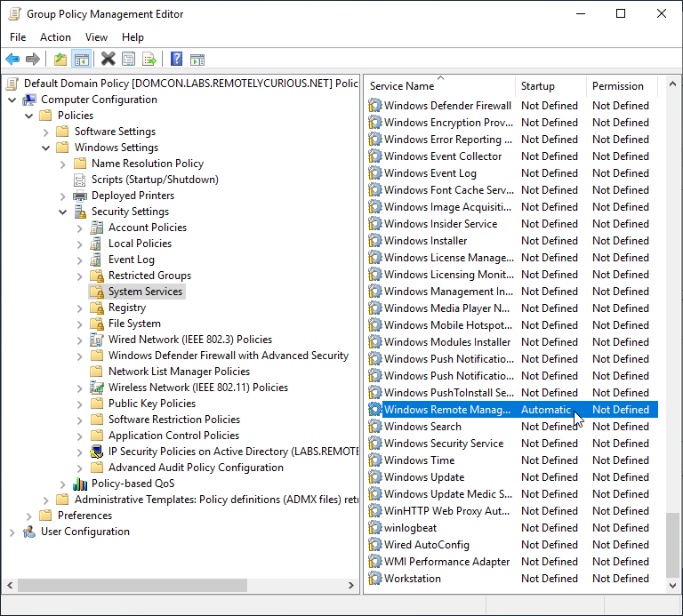The height and width of the screenshot is (616, 683).
Task: Click the Windows Defender Firewall service gear icon
Action: pyautogui.click(x=374, y=106)
